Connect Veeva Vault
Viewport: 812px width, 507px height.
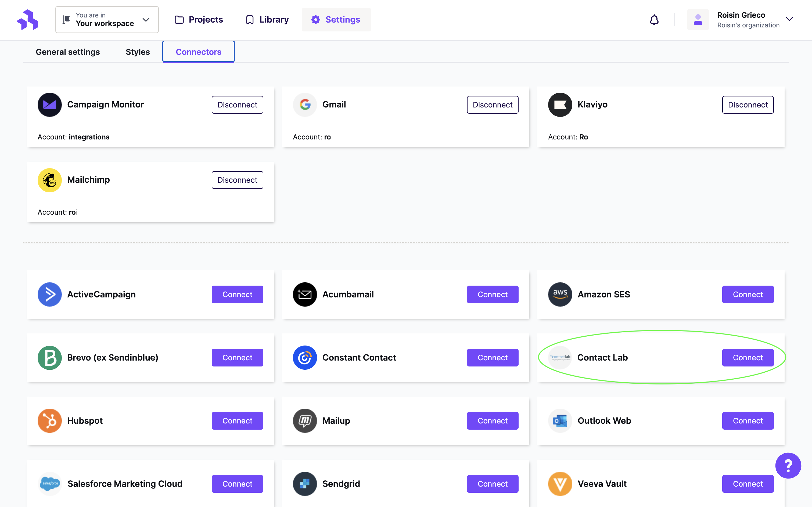[748, 484]
